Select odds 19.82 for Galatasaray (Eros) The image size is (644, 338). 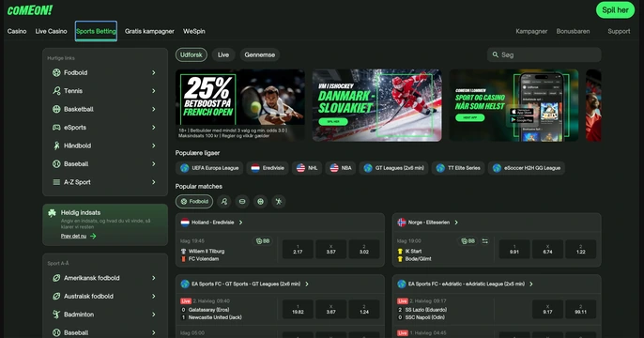[x=298, y=309]
